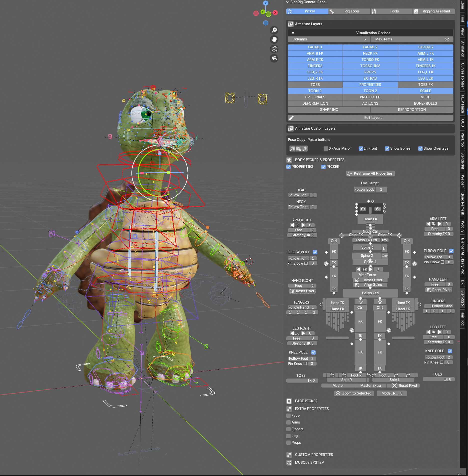468x476 pixels.
Task: Open the BlenderKit sidebar tab
Action: coord(463,161)
